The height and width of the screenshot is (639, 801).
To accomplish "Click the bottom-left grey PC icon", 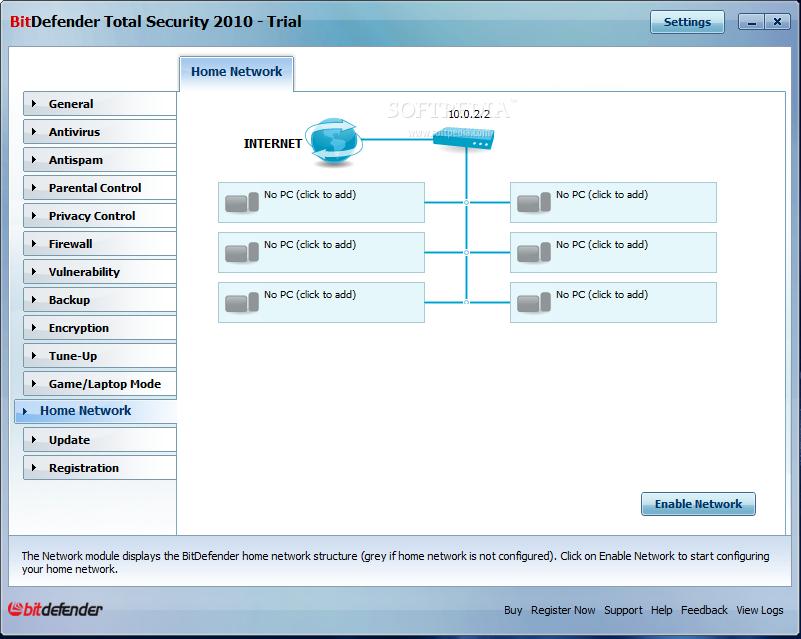I will 241,303.
